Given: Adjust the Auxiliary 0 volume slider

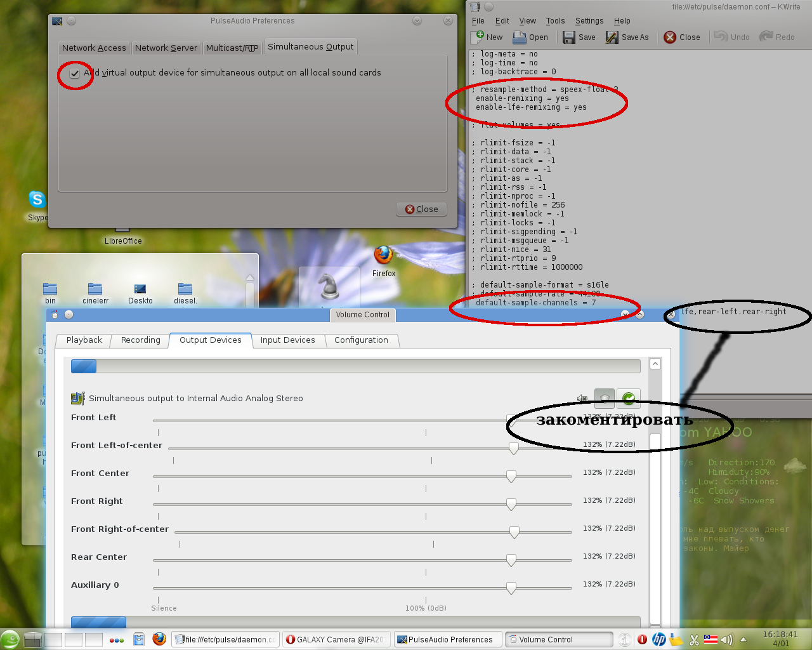Looking at the screenshot, I should (511, 588).
